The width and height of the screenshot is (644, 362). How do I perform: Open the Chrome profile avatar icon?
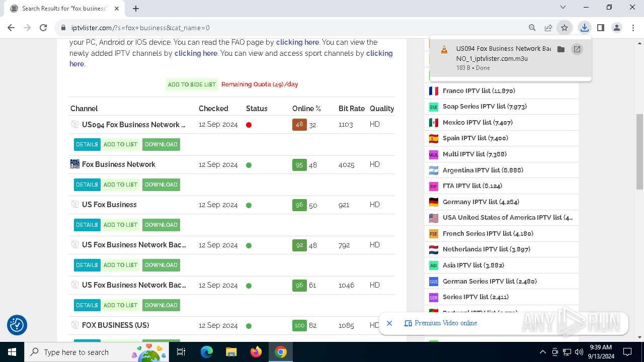617,28
